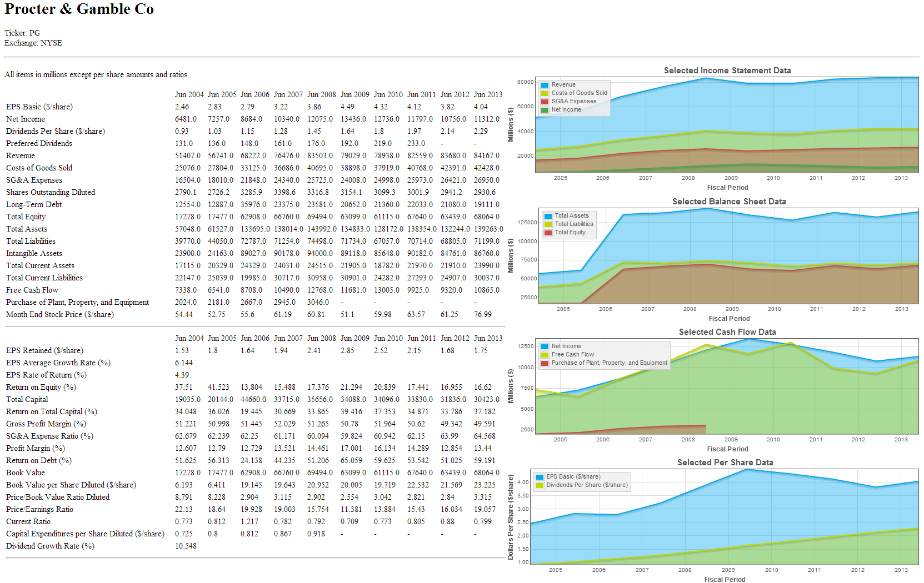Click the blue Revenue legend swatch

(545, 85)
